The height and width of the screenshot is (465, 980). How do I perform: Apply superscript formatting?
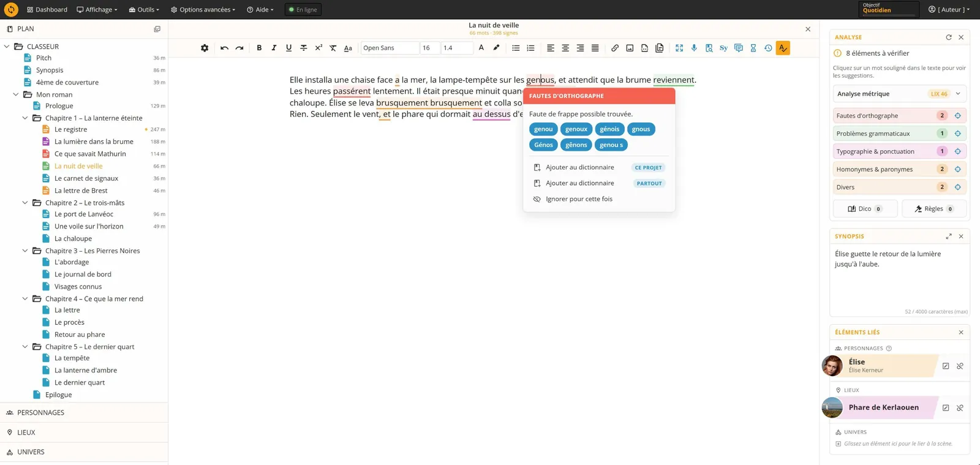click(318, 48)
